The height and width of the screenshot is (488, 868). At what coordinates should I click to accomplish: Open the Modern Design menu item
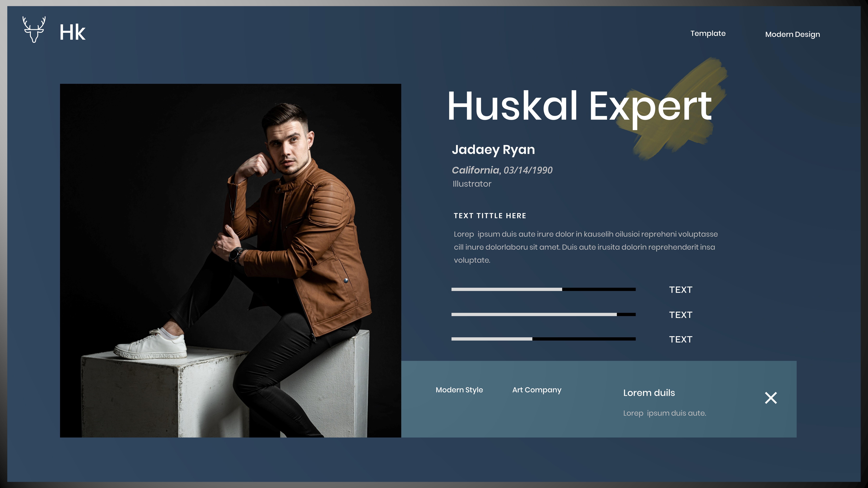pyautogui.click(x=792, y=34)
